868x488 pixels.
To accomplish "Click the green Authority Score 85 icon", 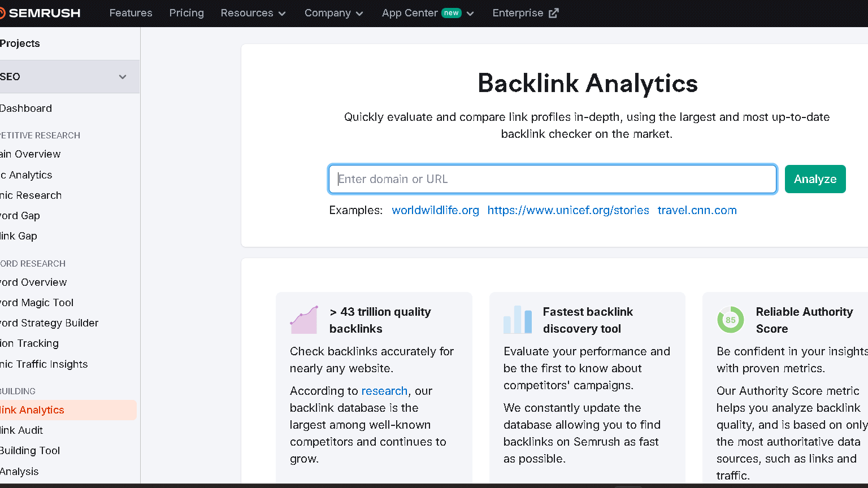I will pos(730,320).
